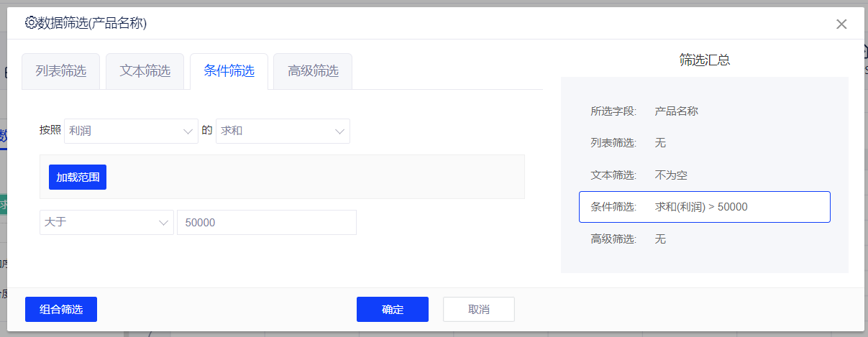Cancel the dialog with 取消
This screenshot has height=337, width=868.
479,310
